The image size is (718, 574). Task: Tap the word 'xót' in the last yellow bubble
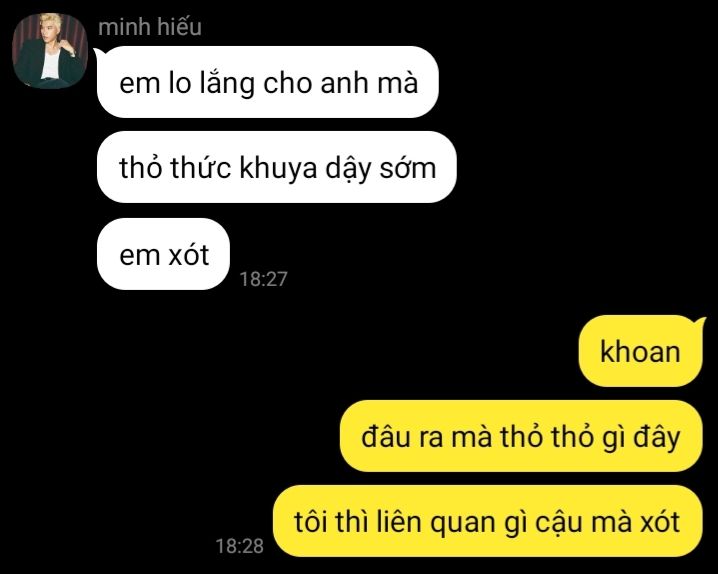660,522
